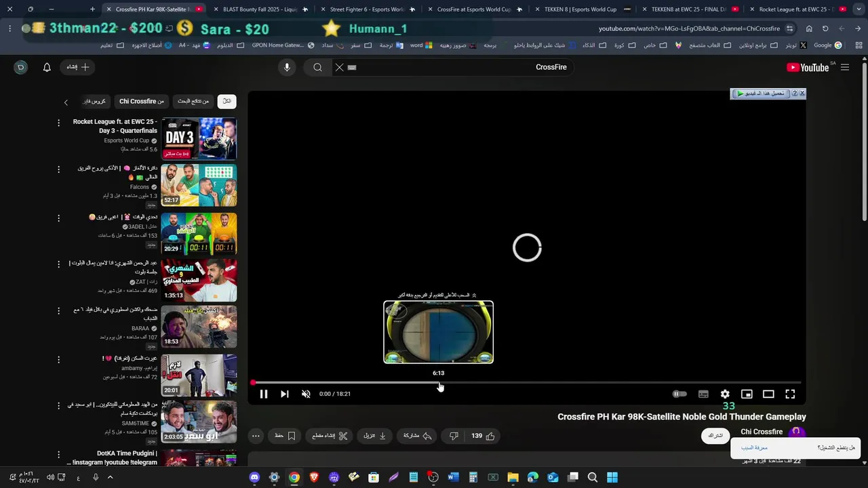The width and height of the screenshot is (868, 488).
Task: Open the GPON Home Gateway bookmark
Action: click(283, 45)
